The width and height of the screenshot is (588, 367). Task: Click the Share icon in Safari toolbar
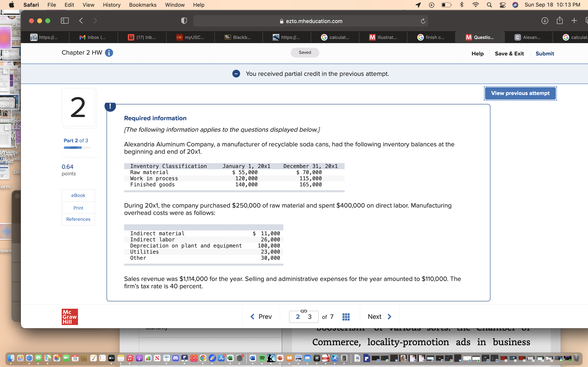[560, 21]
